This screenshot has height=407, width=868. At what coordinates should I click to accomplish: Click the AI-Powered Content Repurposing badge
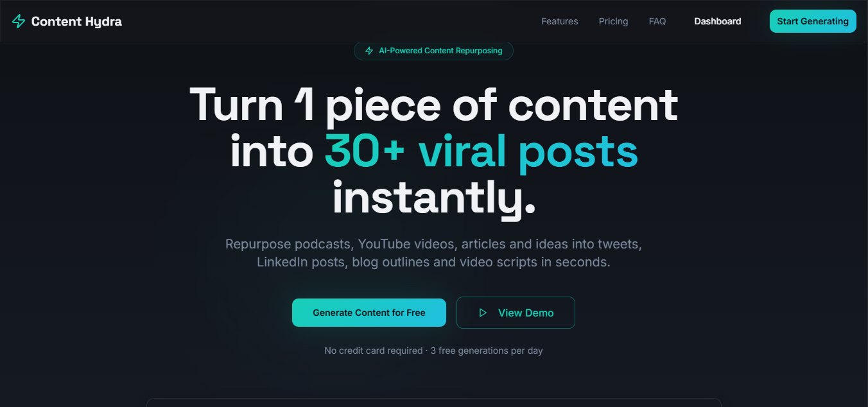coord(433,51)
